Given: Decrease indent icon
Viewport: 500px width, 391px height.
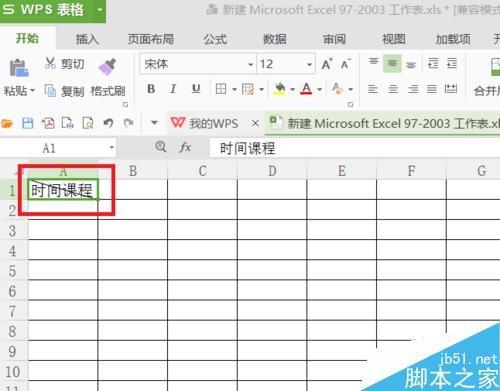Looking at the screenshot, I should [x=433, y=63].
